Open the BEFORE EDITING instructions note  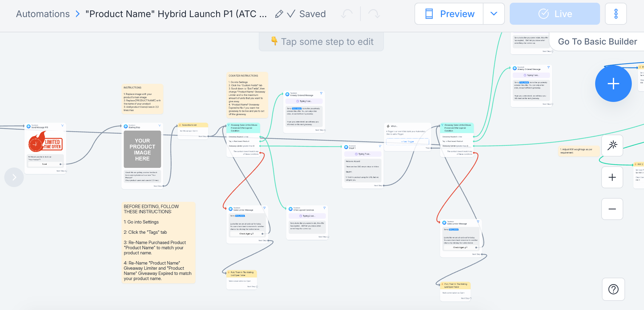point(158,243)
